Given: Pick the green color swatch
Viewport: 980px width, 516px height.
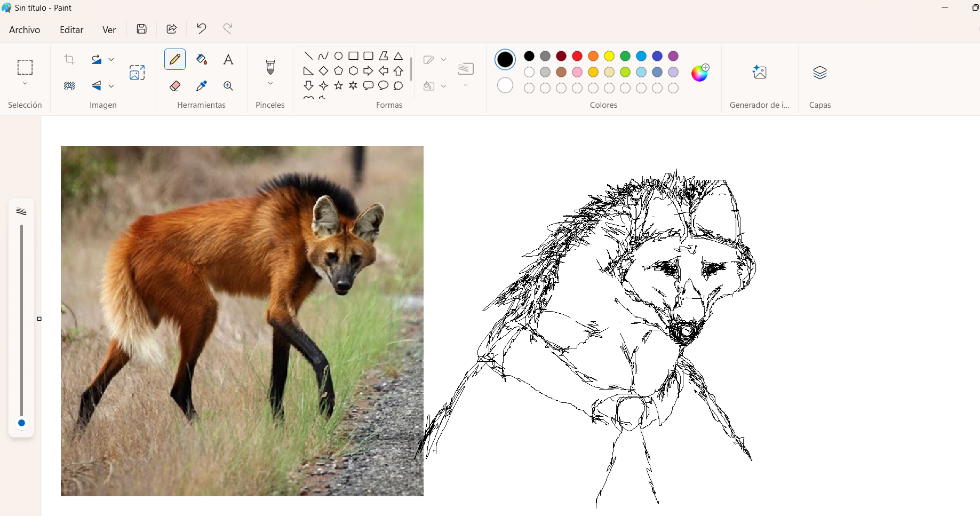Looking at the screenshot, I should (x=625, y=56).
